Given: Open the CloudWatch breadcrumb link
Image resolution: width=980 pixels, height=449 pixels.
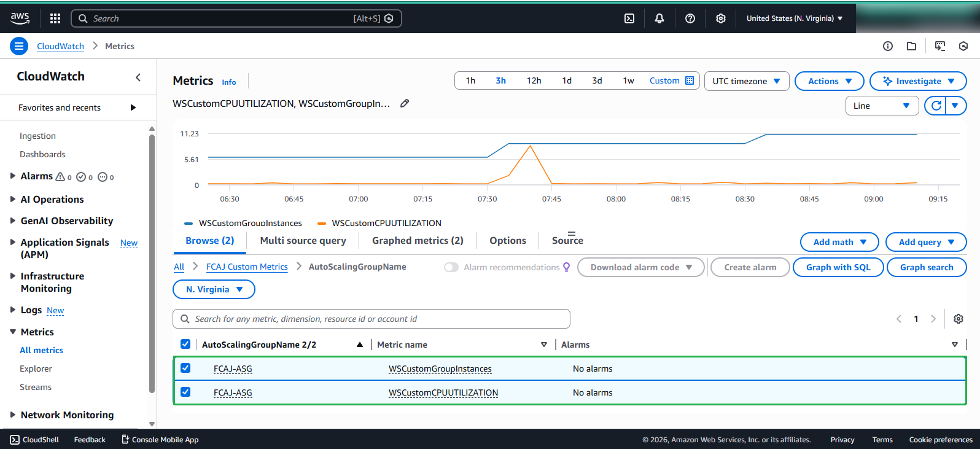Looking at the screenshot, I should point(60,46).
